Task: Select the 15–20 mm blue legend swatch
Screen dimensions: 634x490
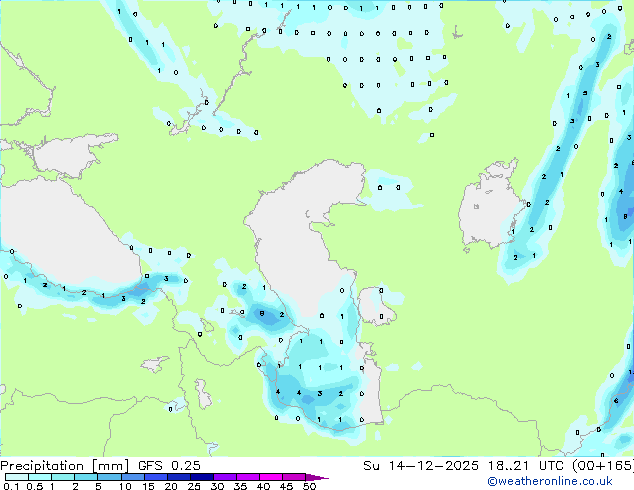Action: (155, 477)
